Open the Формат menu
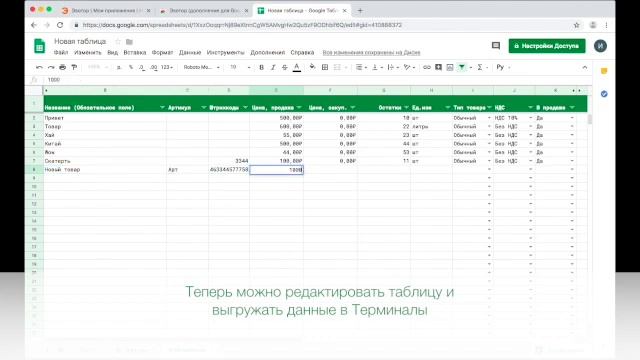640x360 pixels. (x=162, y=53)
